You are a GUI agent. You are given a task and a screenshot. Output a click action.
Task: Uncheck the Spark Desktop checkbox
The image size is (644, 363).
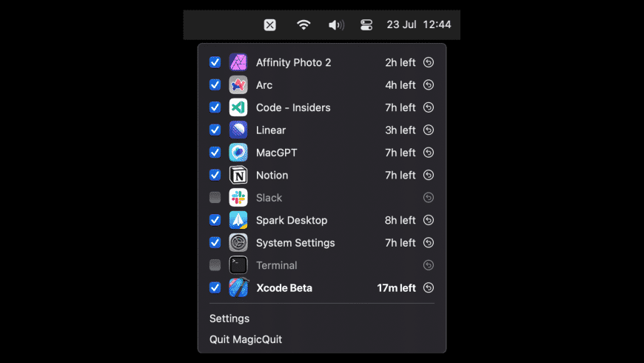click(x=215, y=220)
